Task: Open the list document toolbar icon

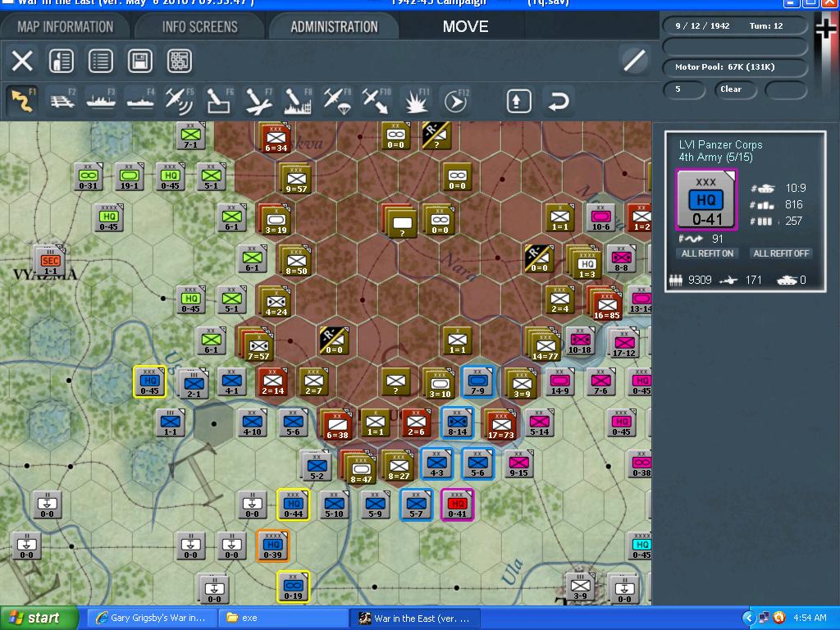Action: point(101,61)
